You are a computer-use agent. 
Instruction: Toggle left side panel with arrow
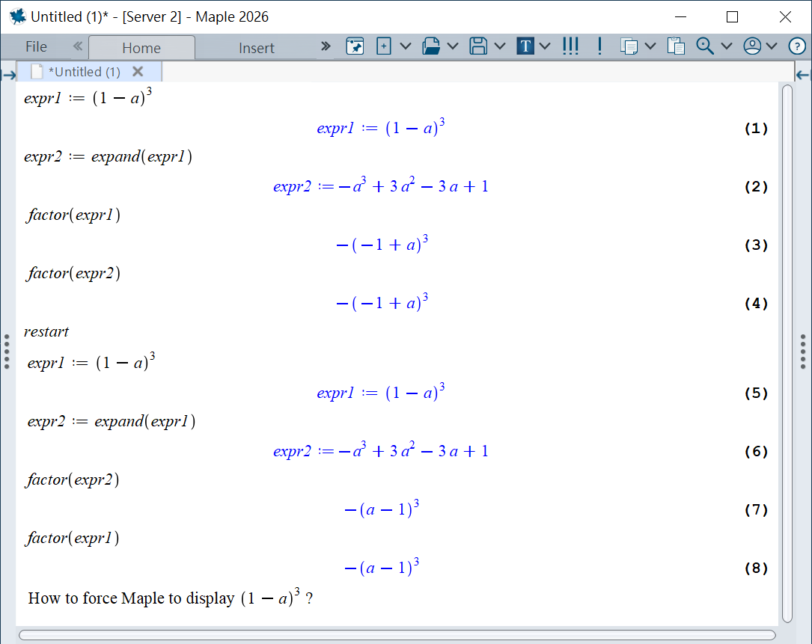(x=9, y=74)
